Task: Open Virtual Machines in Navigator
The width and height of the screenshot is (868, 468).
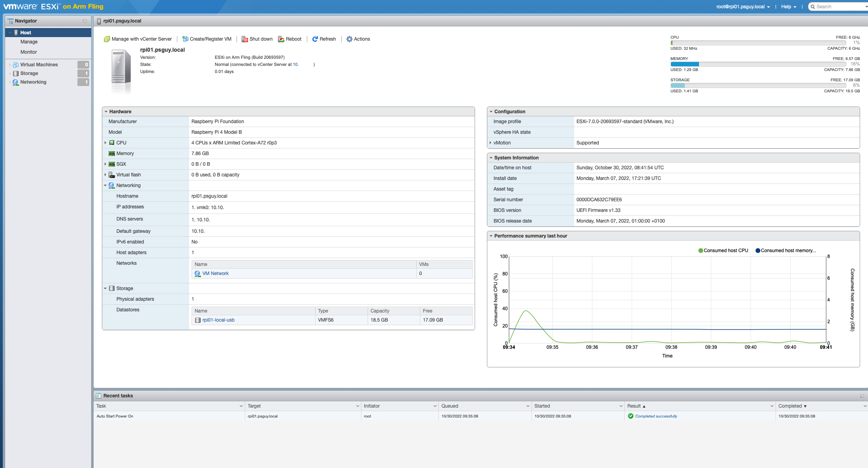Action: click(x=39, y=65)
